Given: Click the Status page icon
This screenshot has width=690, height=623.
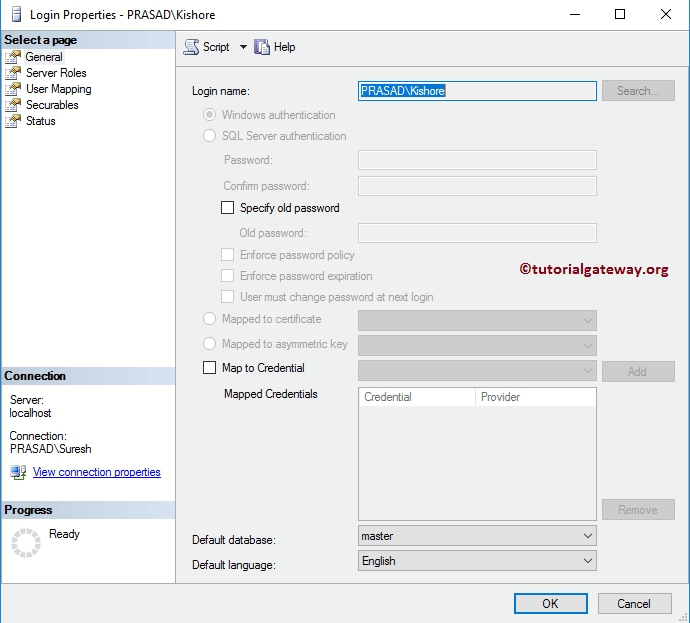Looking at the screenshot, I should coord(13,121).
